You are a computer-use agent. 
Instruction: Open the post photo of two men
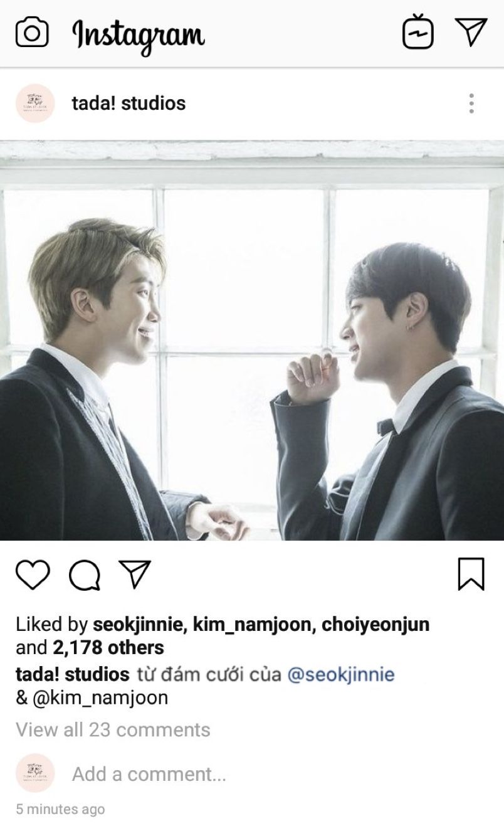click(252, 340)
